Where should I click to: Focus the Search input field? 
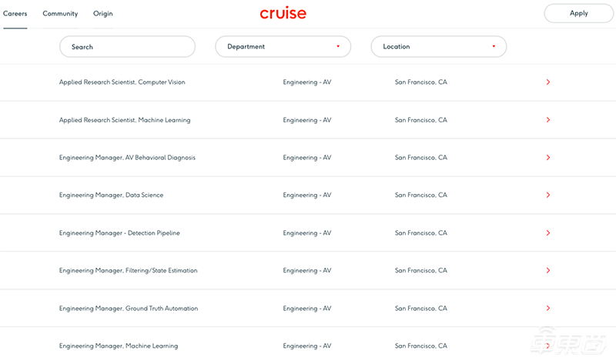pos(127,47)
